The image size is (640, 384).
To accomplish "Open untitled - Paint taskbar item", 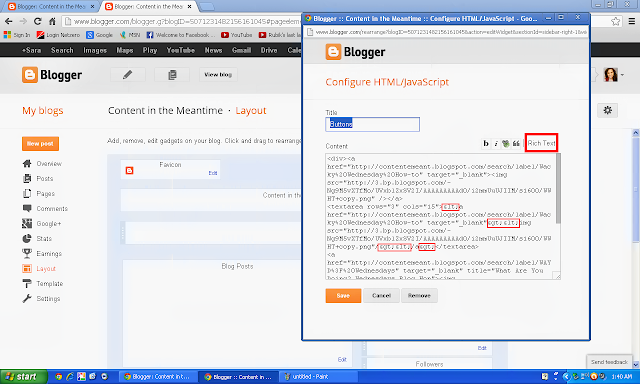I will pos(318,377).
